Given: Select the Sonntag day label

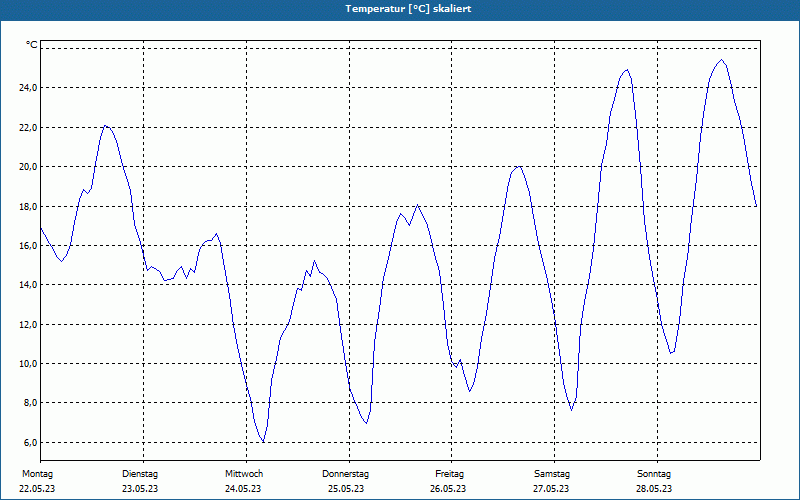Looking at the screenshot, I should tap(654, 474).
